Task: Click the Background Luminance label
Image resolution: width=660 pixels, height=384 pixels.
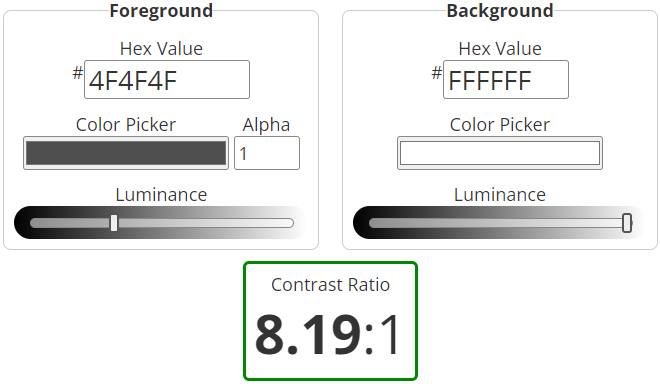Action: click(500, 195)
